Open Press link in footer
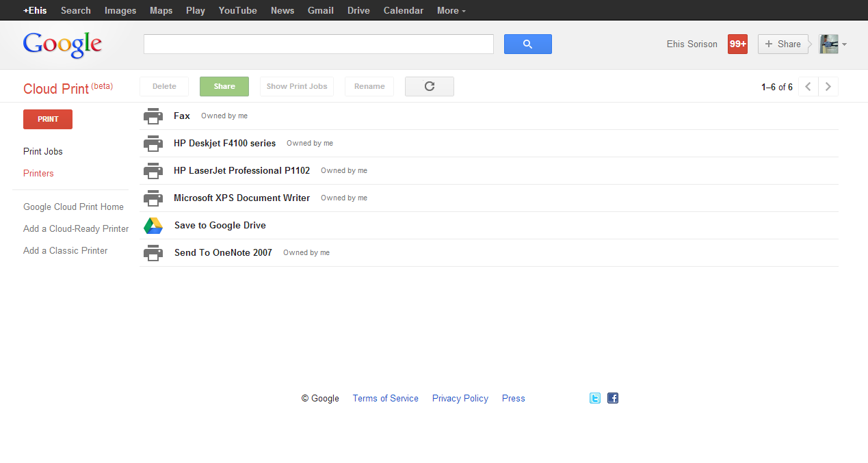This screenshot has width=868, height=463. coord(514,398)
